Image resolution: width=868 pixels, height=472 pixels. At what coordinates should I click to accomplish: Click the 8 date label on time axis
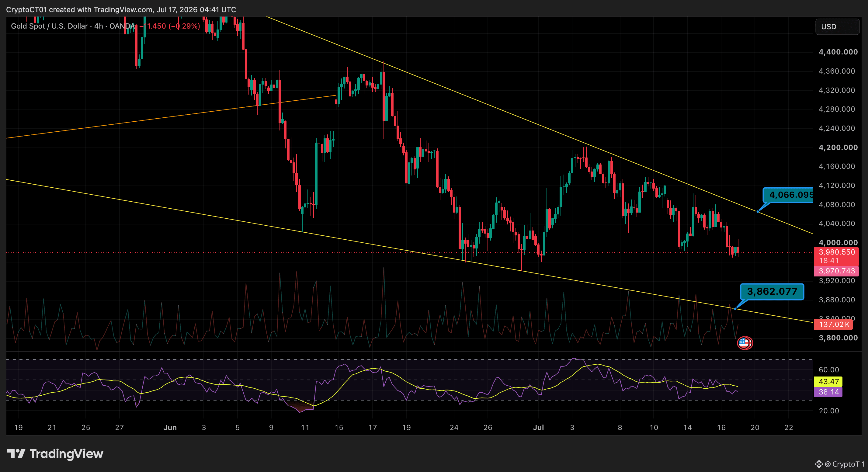[x=620, y=428]
